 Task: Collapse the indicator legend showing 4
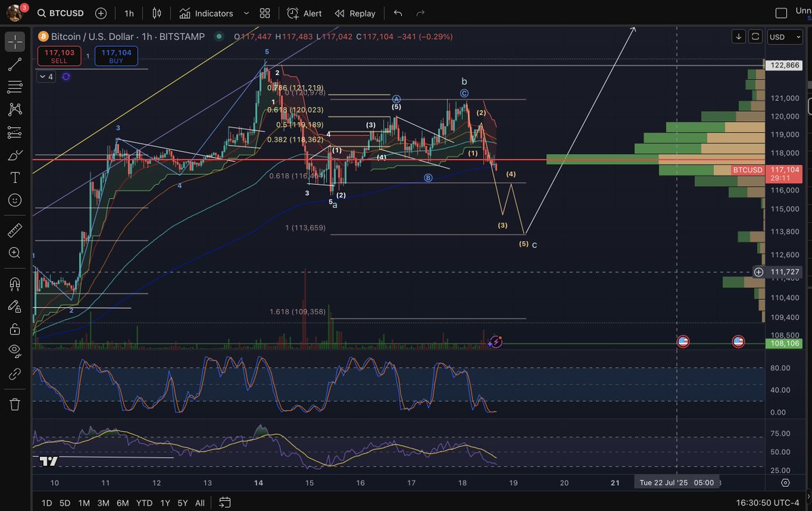[x=46, y=77]
